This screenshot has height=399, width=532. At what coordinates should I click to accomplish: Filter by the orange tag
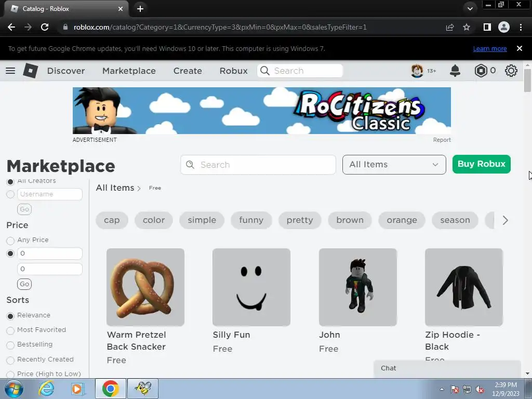click(x=402, y=220)
